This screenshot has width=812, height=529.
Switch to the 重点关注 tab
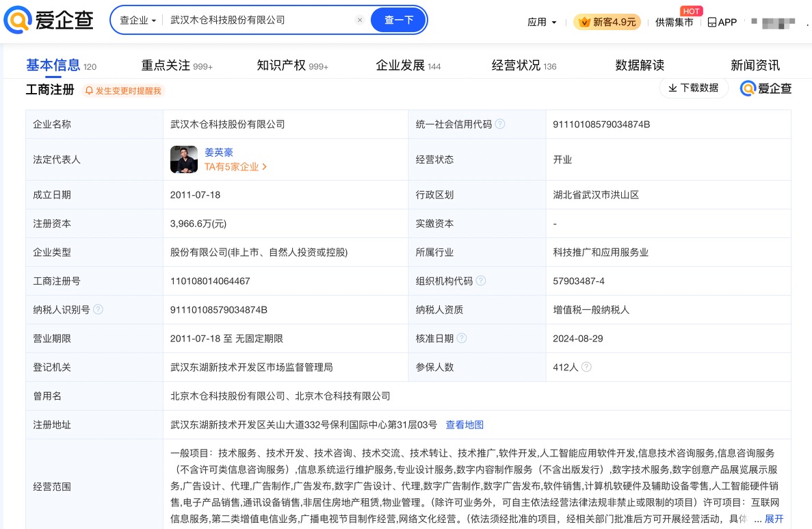[x=176, y=65]
